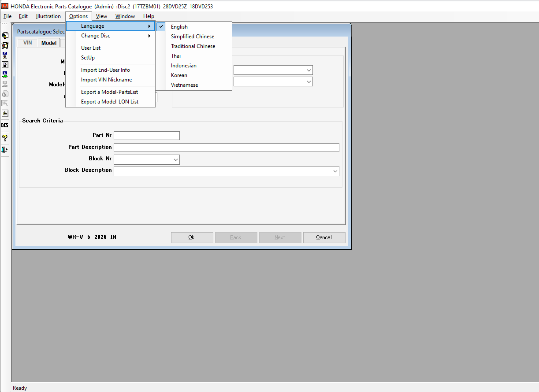The image size is (539, 392).
Task: Click the green car info toolbar icon
Action: tap(5, 74)
